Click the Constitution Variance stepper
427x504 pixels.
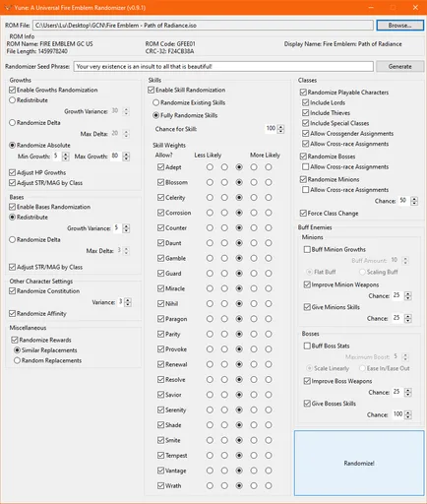coord(128,302)
